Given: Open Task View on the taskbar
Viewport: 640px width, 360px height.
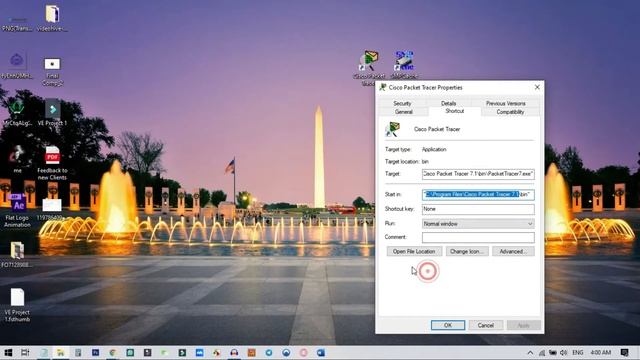Looking at the screenshot, I should pos(25,353).
